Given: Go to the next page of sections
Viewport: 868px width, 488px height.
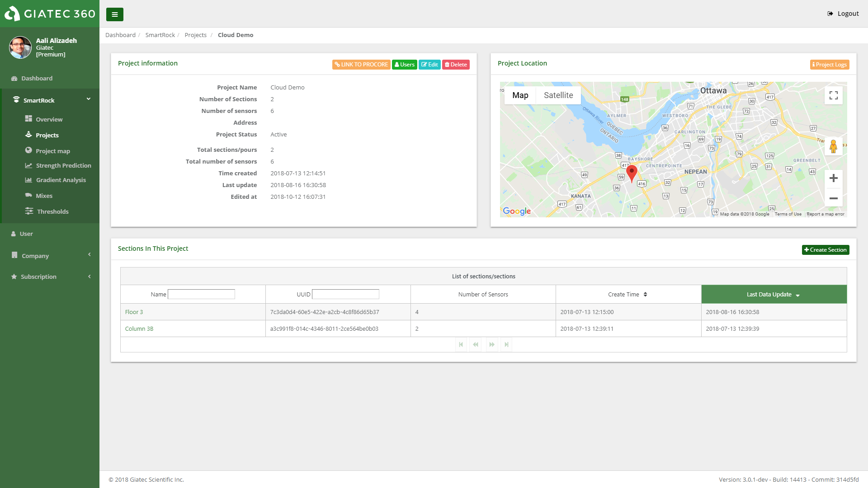Looking at the screenshot, I should pos(491,345).
